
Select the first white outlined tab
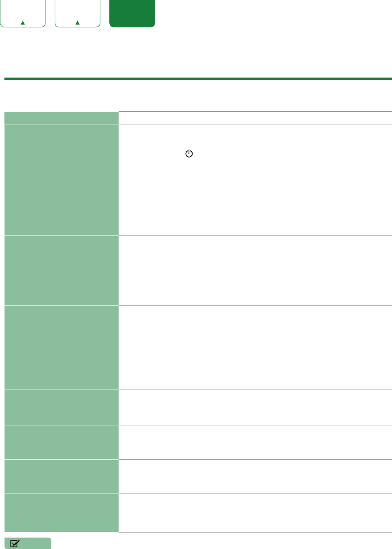click(x=23, y=13)
